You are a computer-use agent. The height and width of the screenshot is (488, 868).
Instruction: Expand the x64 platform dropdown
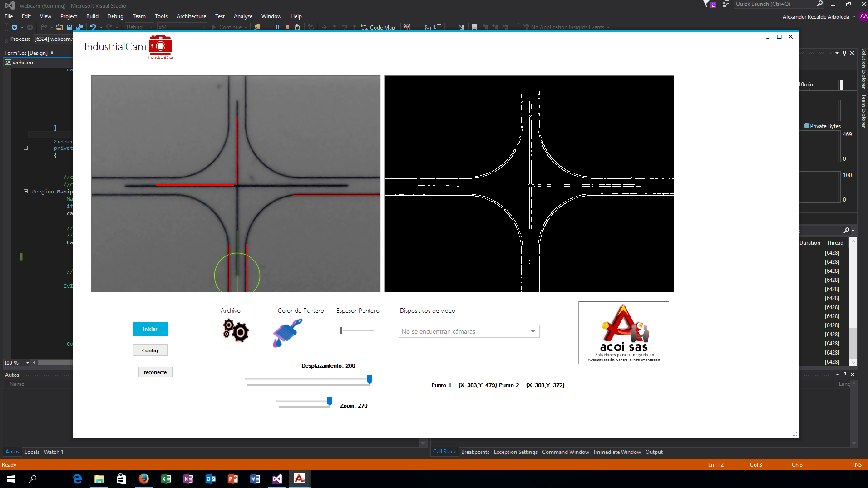[x=182, y=27]
